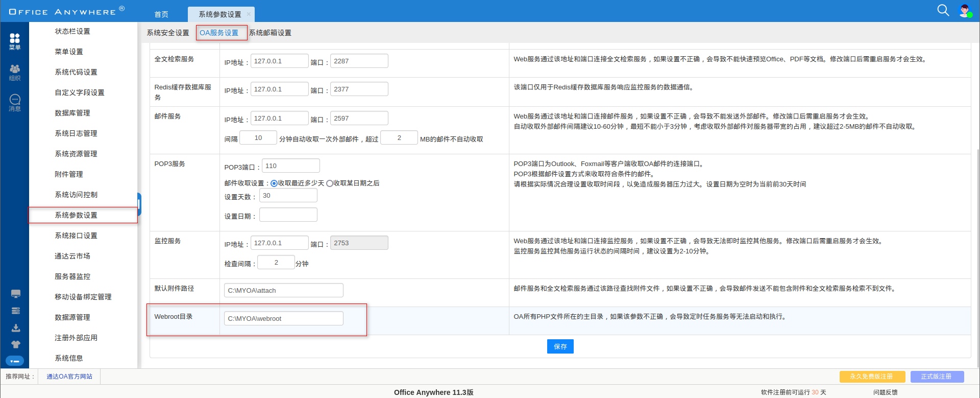Open the 组织 organization icon
980x398 pixels.
[x=15, y=73]
